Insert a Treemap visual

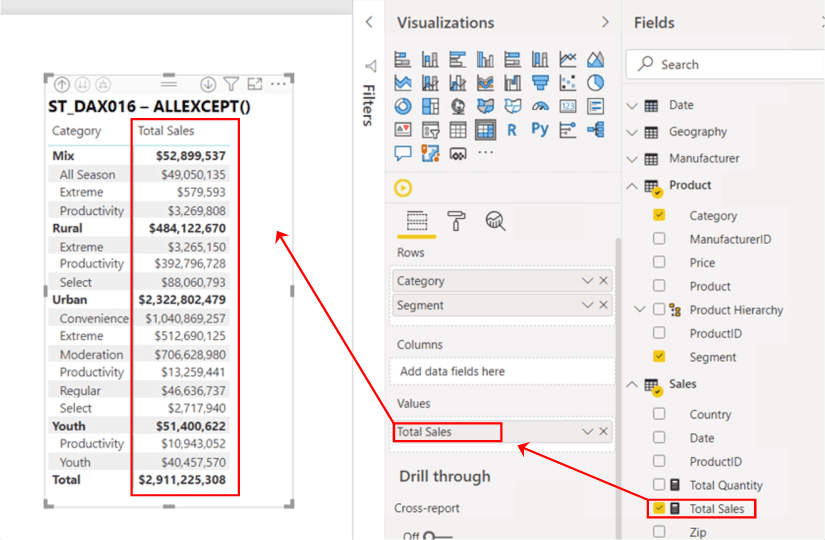click(430, 106)
